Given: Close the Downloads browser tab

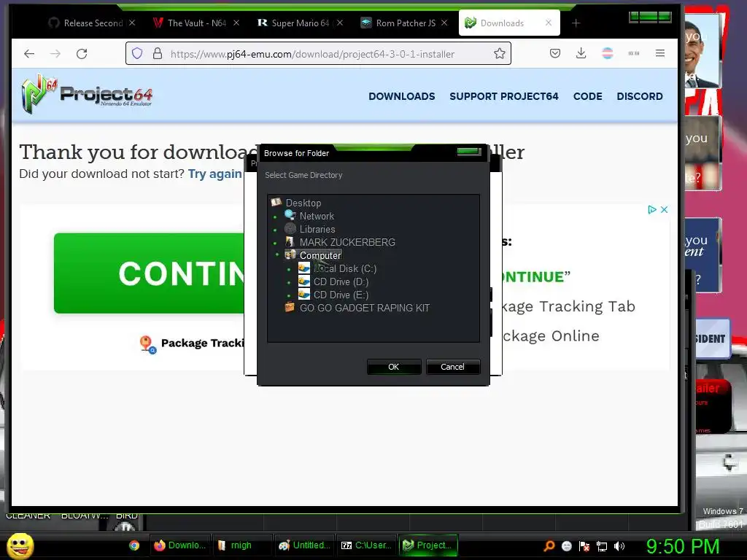Looking at the screenshot, I should point(549,23).
